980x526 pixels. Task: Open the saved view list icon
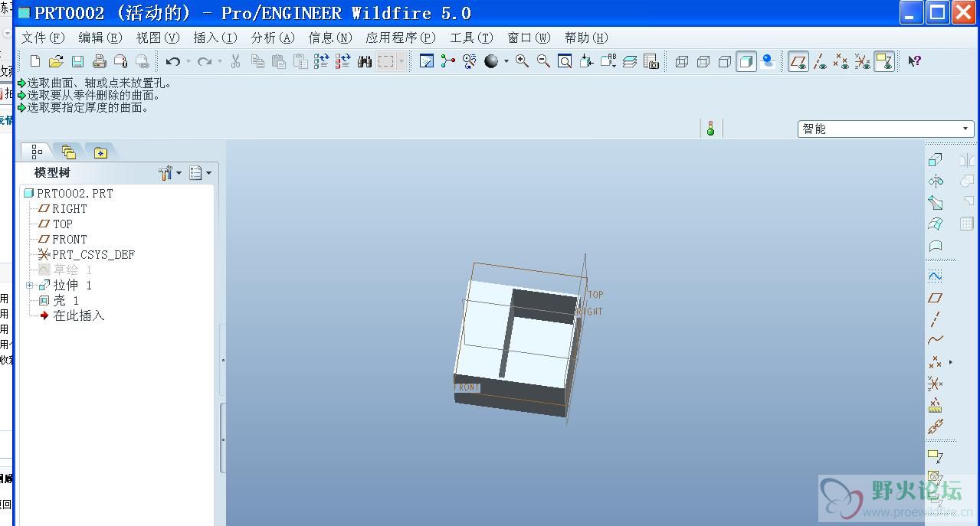[x=608, y=61]
